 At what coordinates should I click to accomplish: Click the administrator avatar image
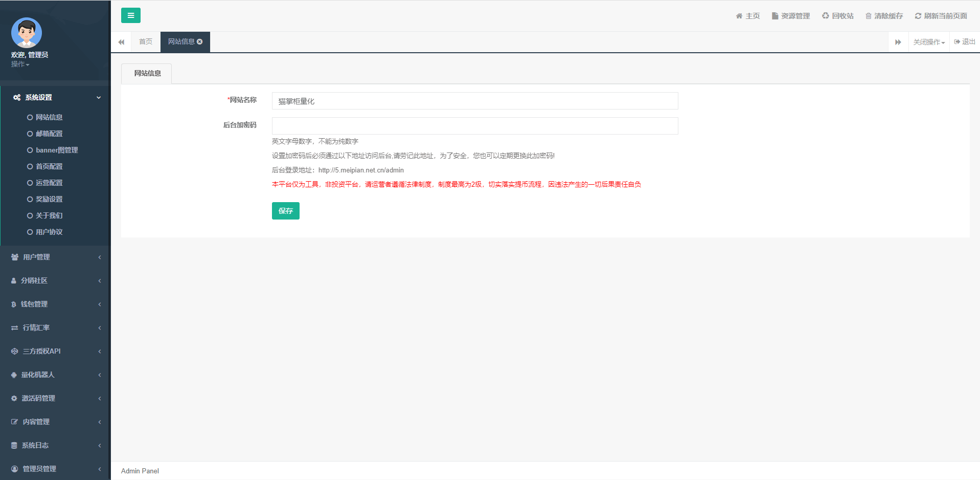point(27,33)
